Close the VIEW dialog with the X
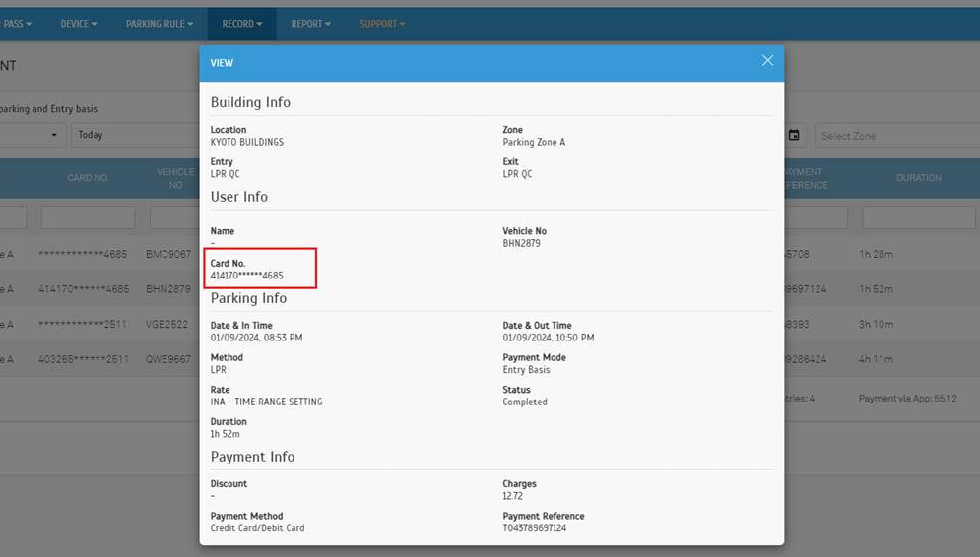 click(767, 61)
